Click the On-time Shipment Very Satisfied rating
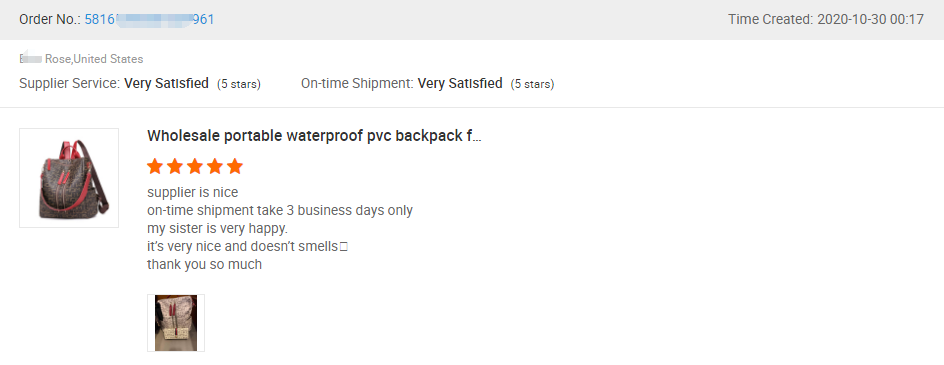 click(x=460, y=83)
